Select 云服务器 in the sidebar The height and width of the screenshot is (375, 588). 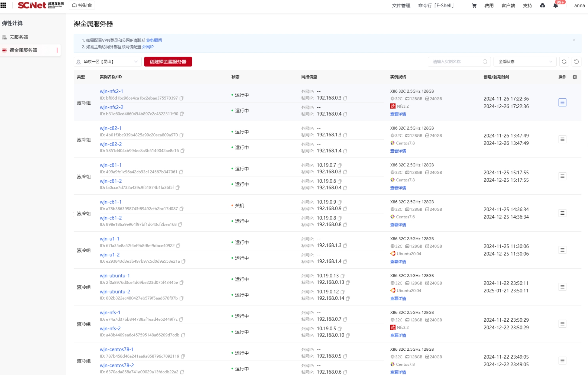point(19,37)
